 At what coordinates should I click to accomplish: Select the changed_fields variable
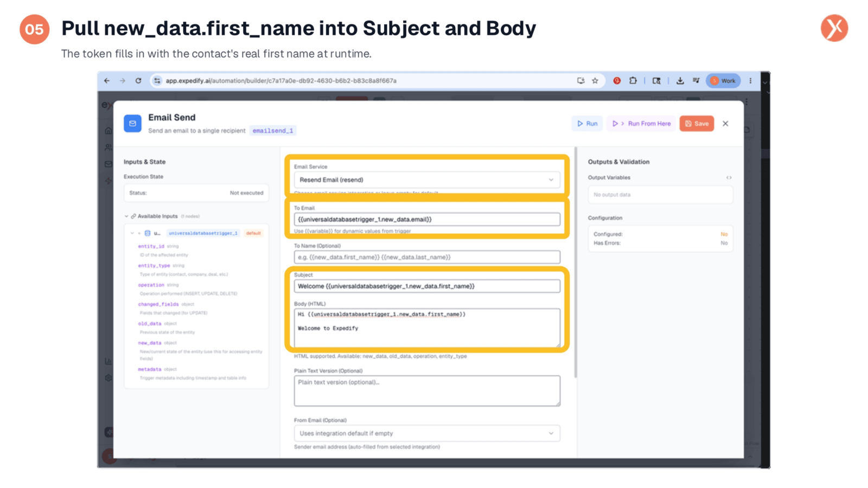(158, 304)
